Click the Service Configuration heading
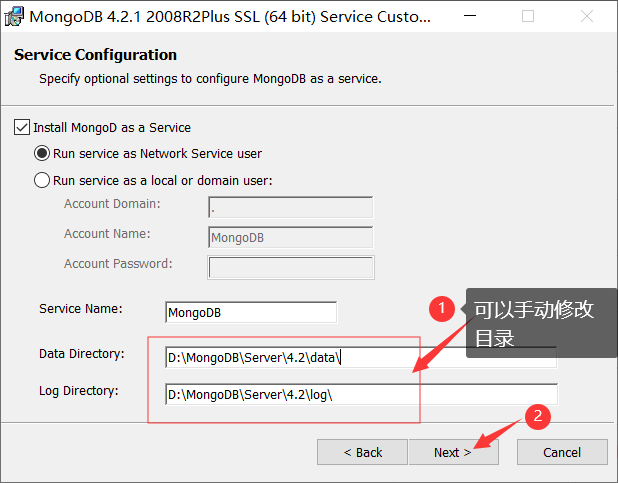Viewport: 618px width, 483px height. (95, 55)
